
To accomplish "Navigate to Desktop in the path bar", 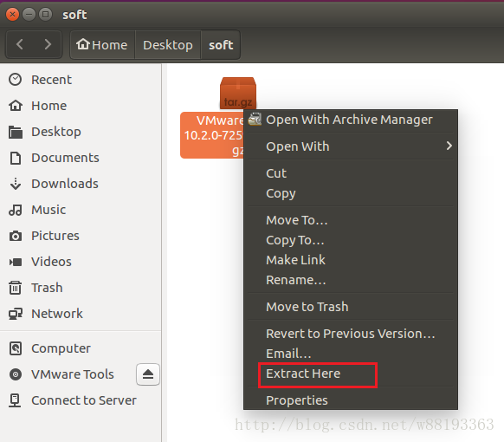I will pos(168,45).
